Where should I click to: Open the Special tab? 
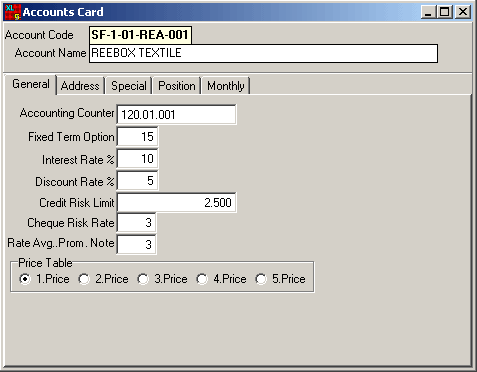tap(129, 86)
